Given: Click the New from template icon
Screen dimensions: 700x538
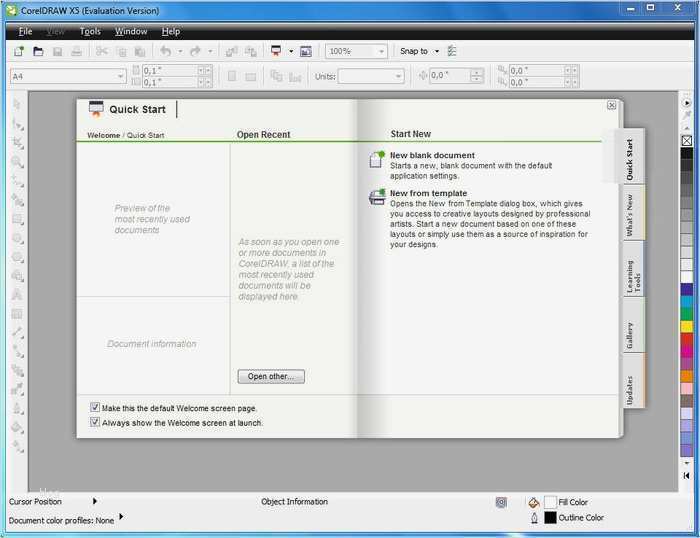Looking at the screenshot, I should pos(377,196).
